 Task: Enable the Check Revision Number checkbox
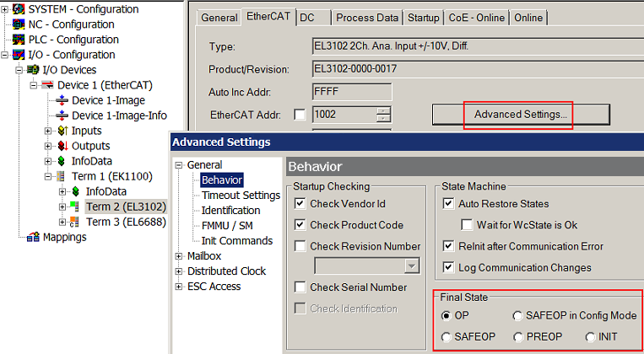coord(301,246)
